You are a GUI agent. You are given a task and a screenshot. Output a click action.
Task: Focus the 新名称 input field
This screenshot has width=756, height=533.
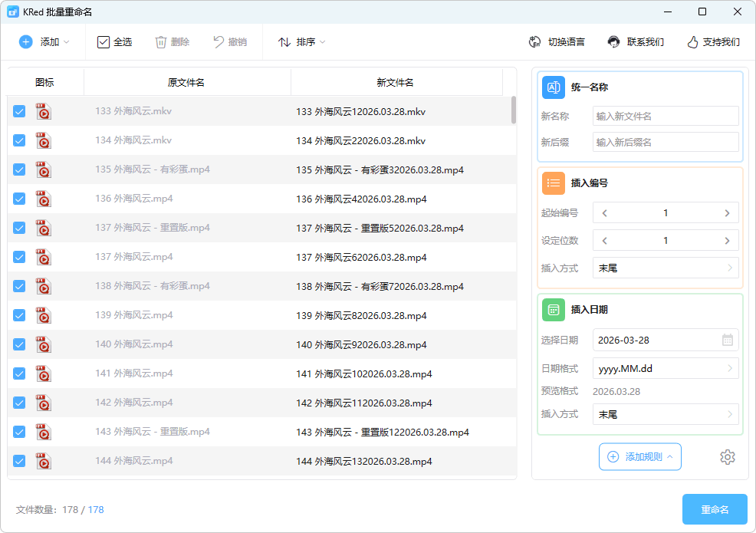coord(666,117)
